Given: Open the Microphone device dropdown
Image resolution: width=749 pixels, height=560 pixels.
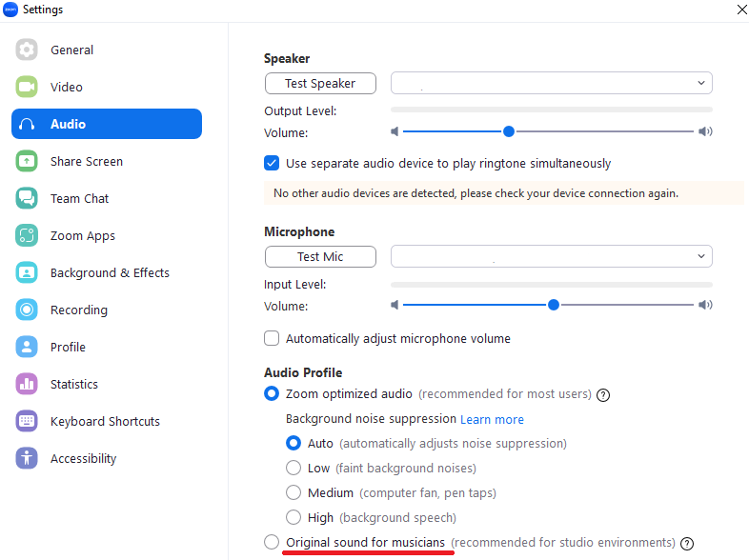Looking at the screenshot, I should [551, 257].
